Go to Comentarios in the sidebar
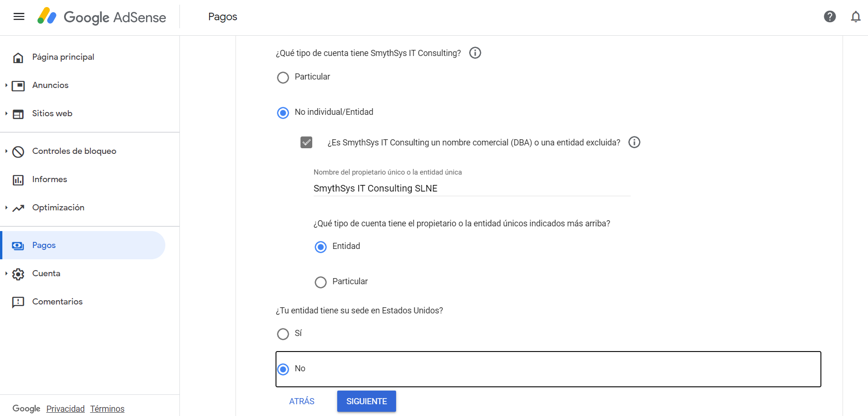The image size is (868, 416). [57, 302]
